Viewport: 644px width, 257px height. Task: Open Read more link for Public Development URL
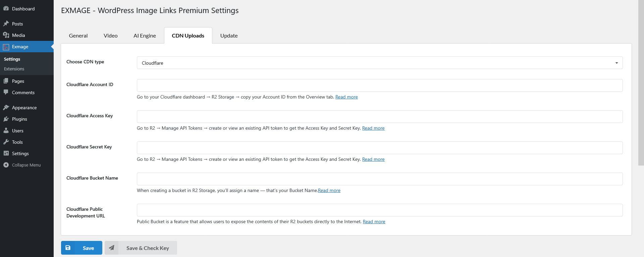click(374, 221)
